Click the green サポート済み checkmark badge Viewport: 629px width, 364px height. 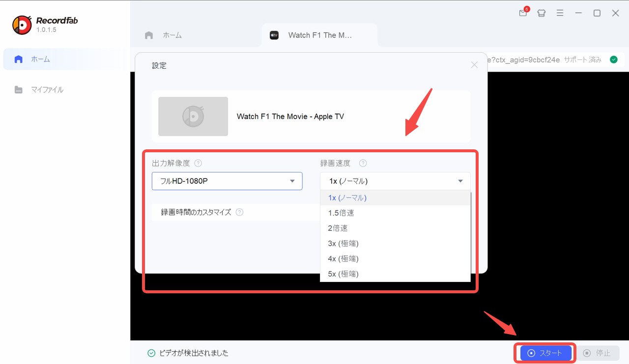[613, 59]
